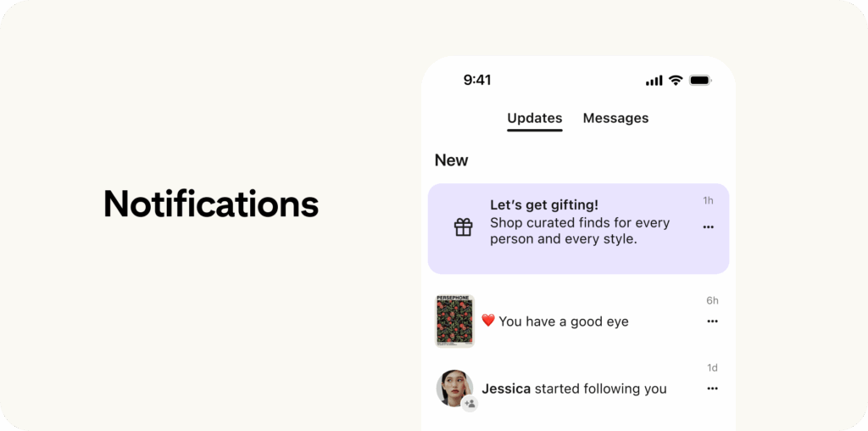Click the large Notifications heading
The image size is (868, 431).
click(211, 204)
